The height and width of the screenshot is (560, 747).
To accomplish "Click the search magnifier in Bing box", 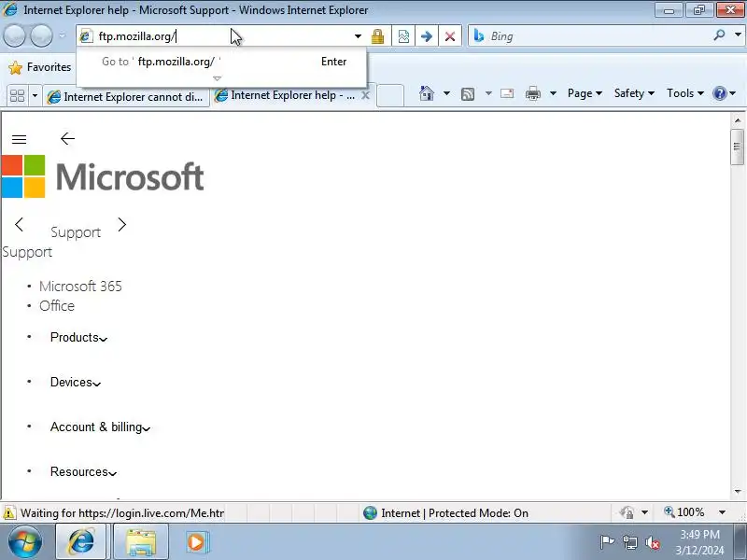I will 719,35.
